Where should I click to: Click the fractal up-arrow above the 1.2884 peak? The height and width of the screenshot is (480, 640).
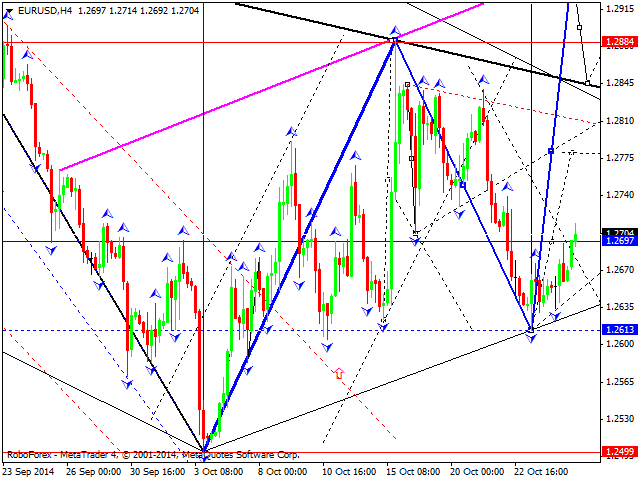click(395, 31)
